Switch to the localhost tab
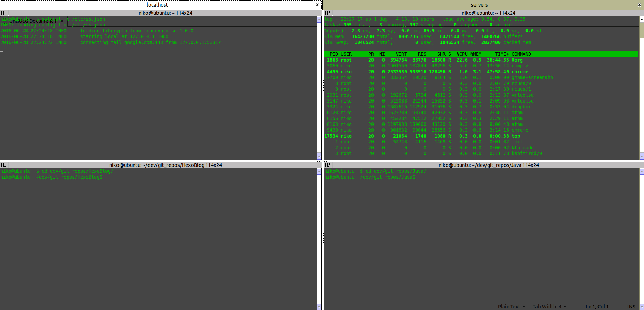Viewport: 644px width, 310px height. 157,5
